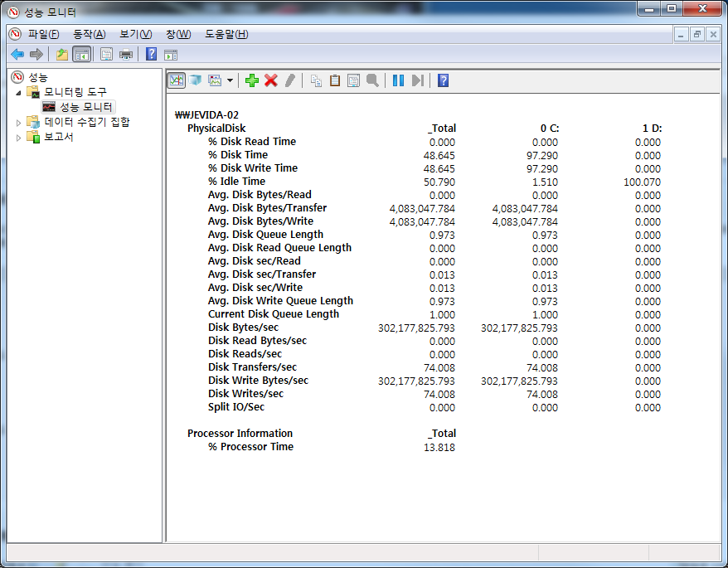Click the 0 C: instance column header
The image size is (728, 568).
click(550, 129)
